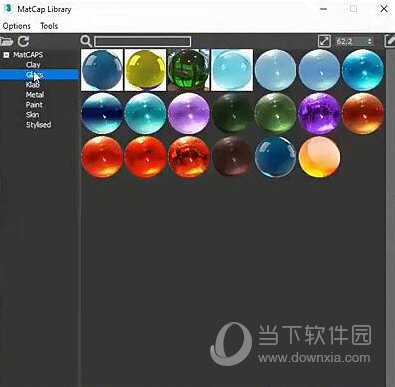Collapse the MatCAPS tree node

tap(6, 55)
